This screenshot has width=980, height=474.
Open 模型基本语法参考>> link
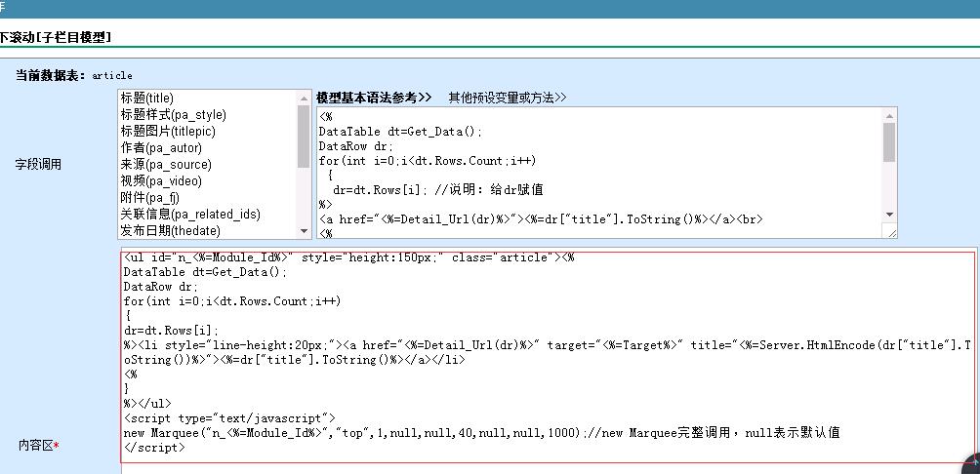point(374,98)
